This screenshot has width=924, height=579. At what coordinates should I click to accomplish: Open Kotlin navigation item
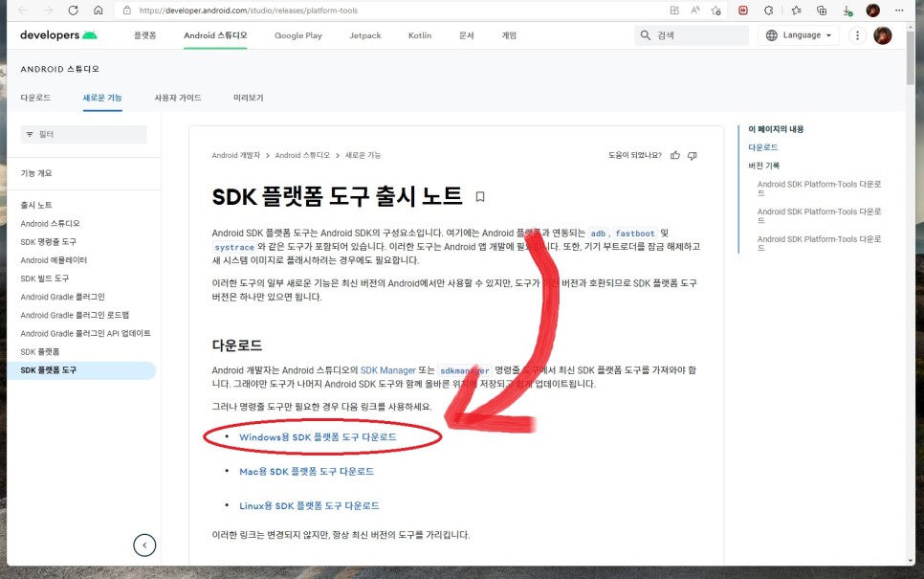pyautogui.click(x=420, y=35)
